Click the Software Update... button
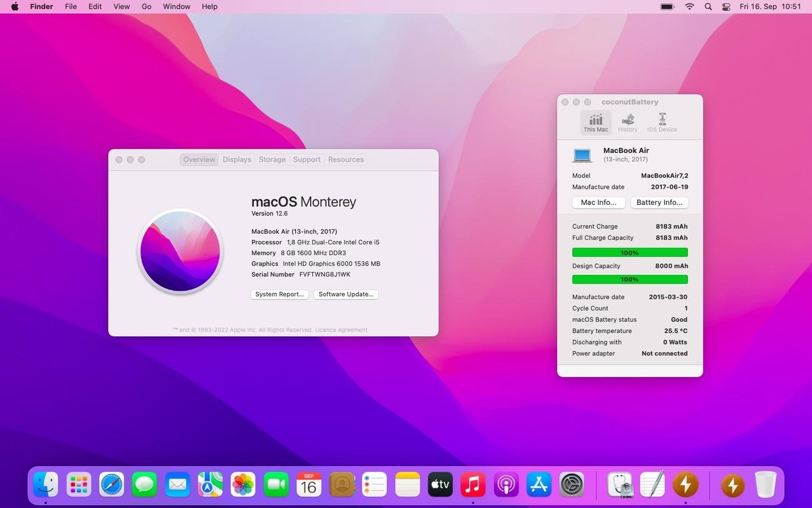Viewport: 812px width, 508px height. pyautogui.click(x=346, y=294)
